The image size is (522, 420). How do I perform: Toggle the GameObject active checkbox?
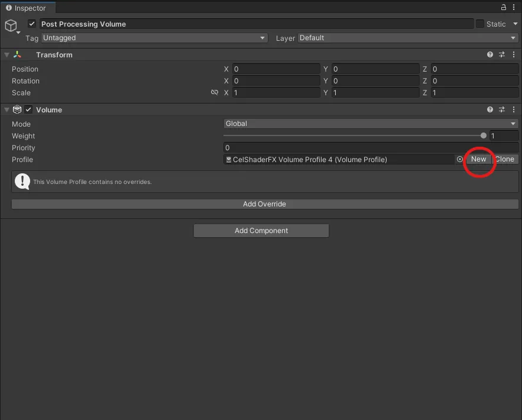pos(32,24)
